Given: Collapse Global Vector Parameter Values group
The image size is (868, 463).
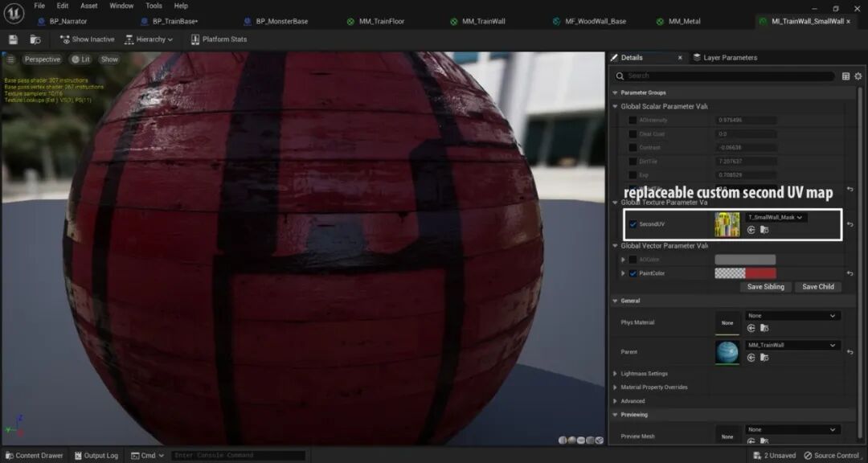Looking at the screenshot, I should click(x=615, y=246).
